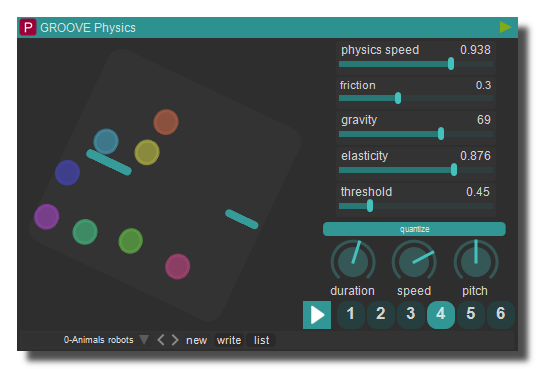The image size is (536, 369).
Task: Open the preset list button
Action: tap(261, 340)
